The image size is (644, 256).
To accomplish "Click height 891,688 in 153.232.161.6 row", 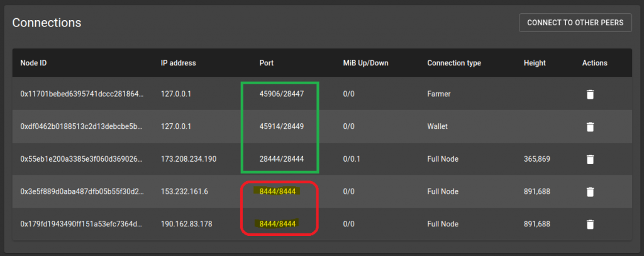I will [537, 191].
